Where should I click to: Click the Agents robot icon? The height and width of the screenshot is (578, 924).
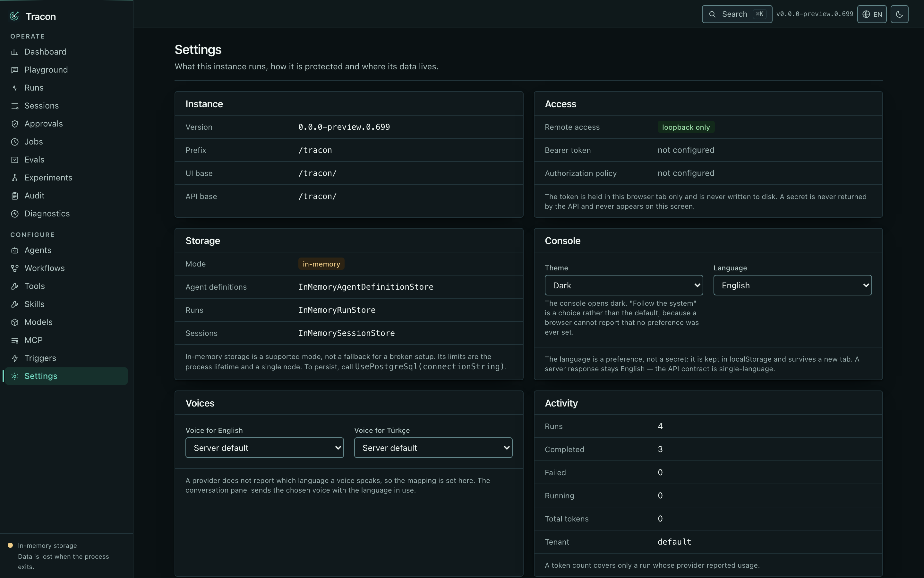tap(14, 250)
